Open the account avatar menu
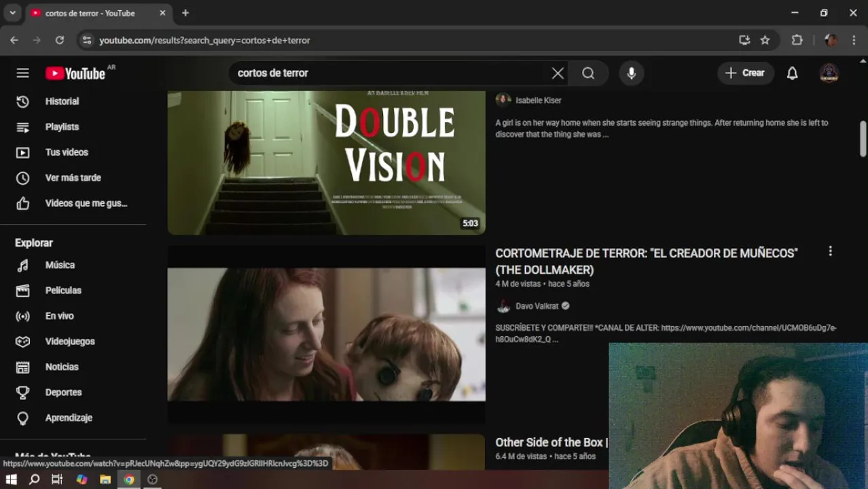Viewport: 868px width, 489px height. [x=829, y=73]
